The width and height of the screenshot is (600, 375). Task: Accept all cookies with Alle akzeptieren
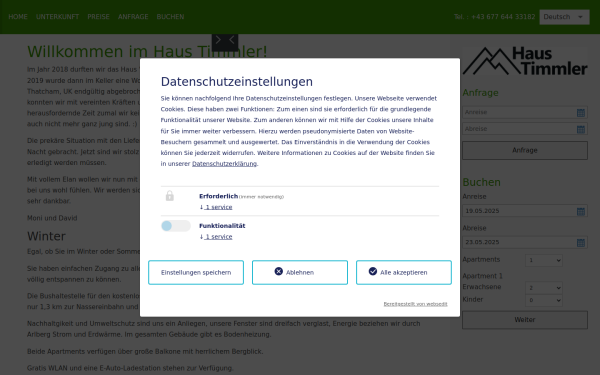[x=404, y=272]
